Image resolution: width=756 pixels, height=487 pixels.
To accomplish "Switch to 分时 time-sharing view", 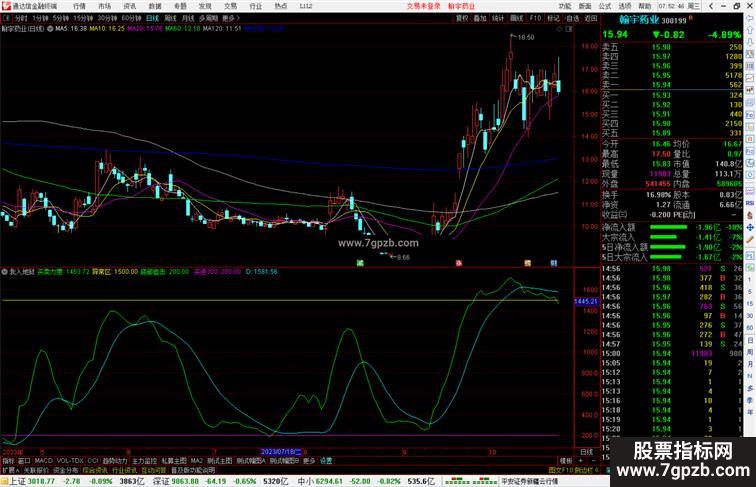I will coord(21,18).
